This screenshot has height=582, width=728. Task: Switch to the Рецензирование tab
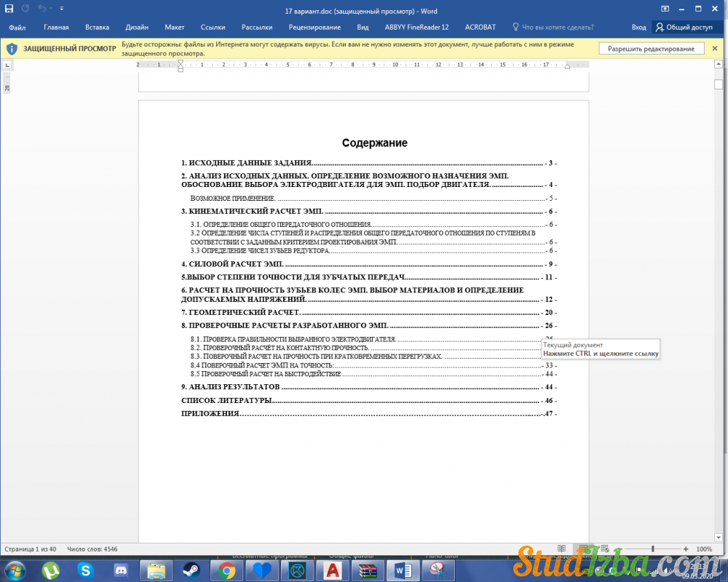click(x=314, y=27)
